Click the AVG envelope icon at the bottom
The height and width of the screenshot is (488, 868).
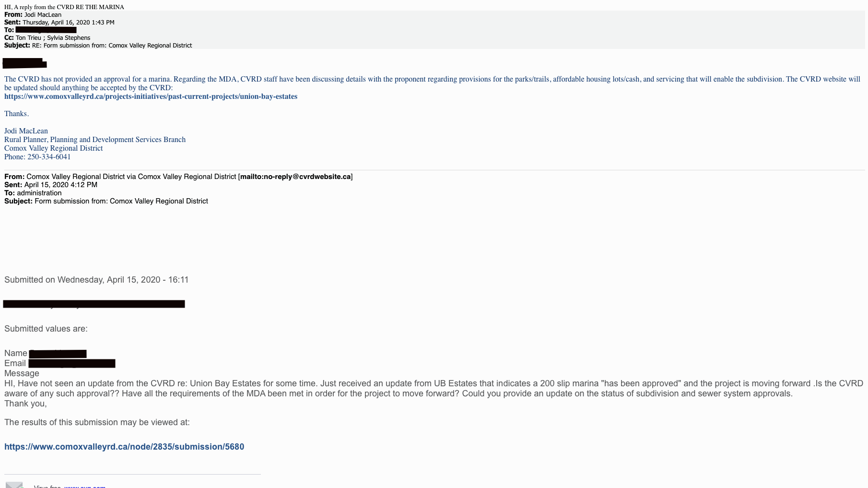[x=14, y=485]
